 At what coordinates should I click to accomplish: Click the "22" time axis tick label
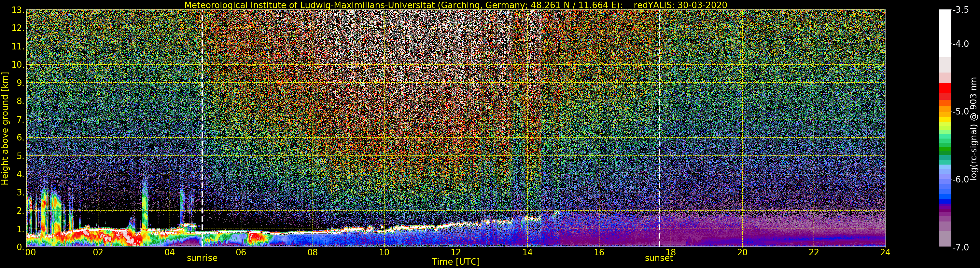[x=814, y=252]
